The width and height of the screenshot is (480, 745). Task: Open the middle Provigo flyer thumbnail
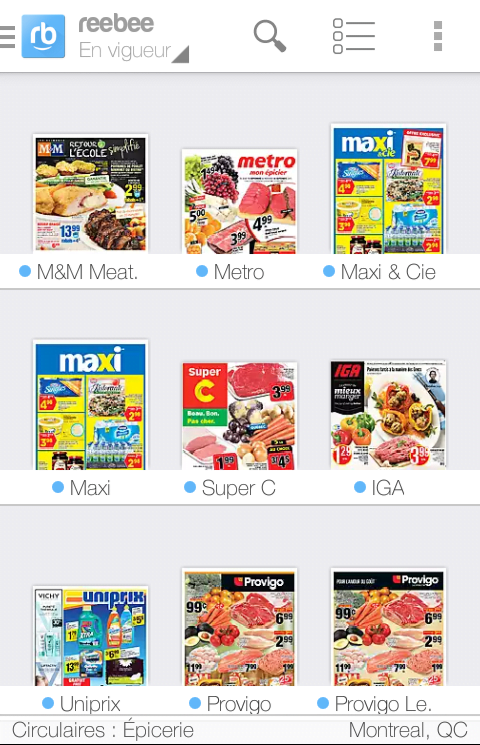point(239,627)
